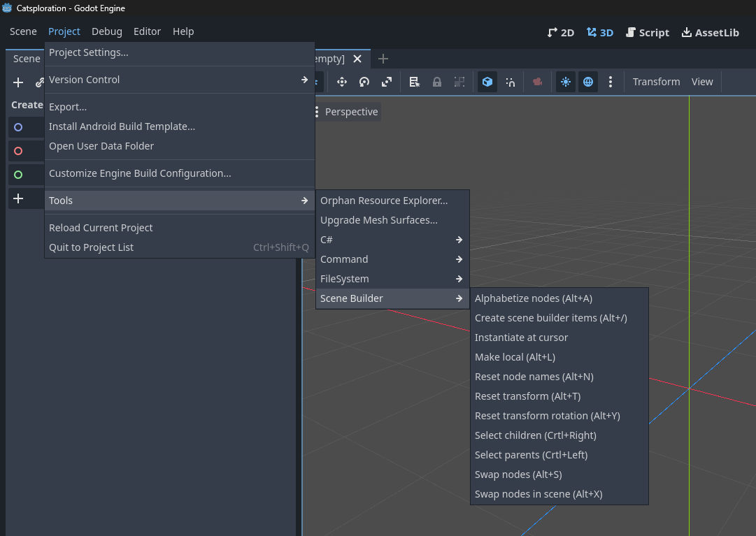This screenshot has height=536, width=756.
Task: Select Install Android Build Template
Action: [x=179, y=126]
